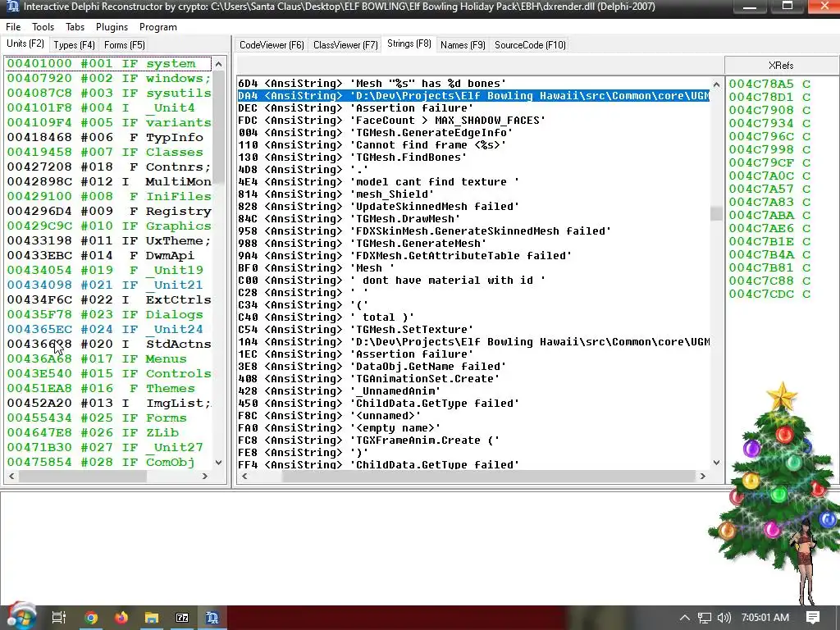Viewport: 840px width, 630px height.
Task: Click strings vertical scrollbar thumb
Action: [716, 214]
